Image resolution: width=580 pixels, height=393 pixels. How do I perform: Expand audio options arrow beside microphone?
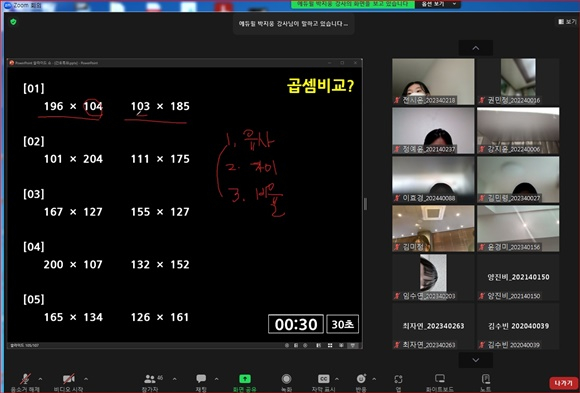click(x=40, y=379)
